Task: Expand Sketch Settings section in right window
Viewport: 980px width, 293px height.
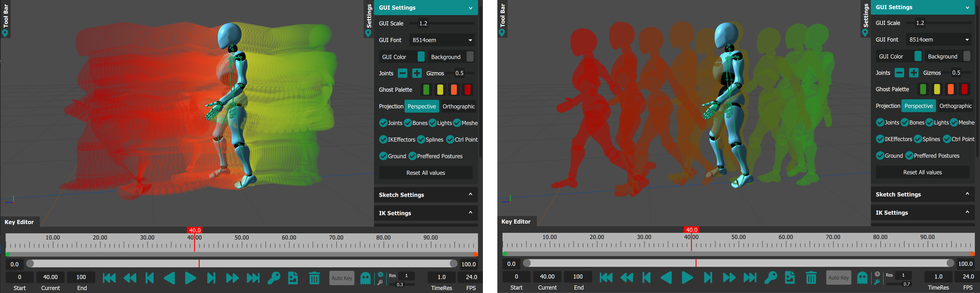Action: (x=922, y=194)
